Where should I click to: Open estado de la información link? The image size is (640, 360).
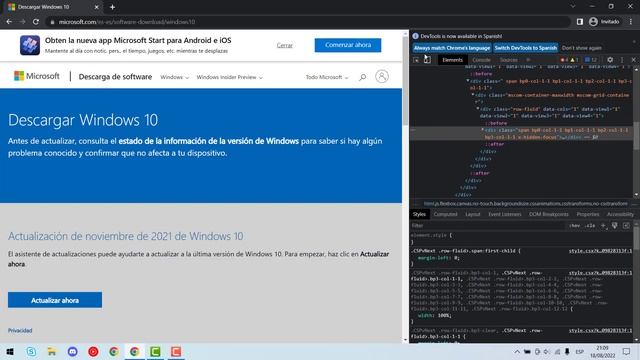[x=209, y=141]
